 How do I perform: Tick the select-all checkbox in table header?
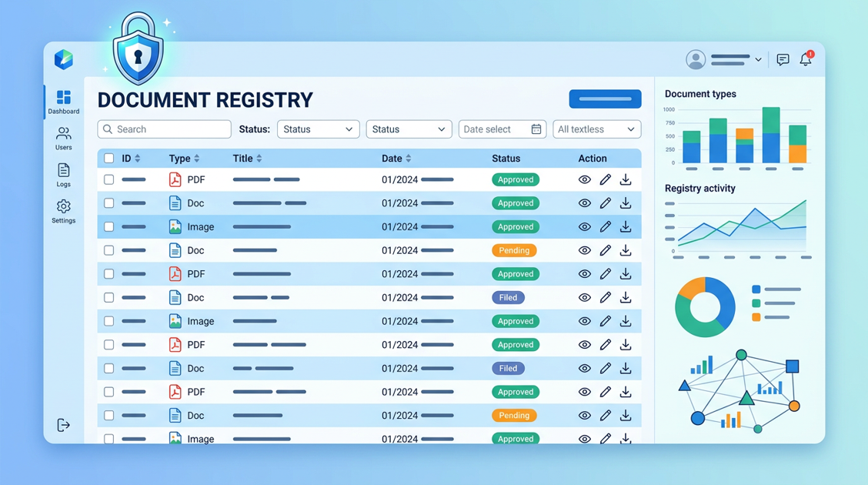109,159
